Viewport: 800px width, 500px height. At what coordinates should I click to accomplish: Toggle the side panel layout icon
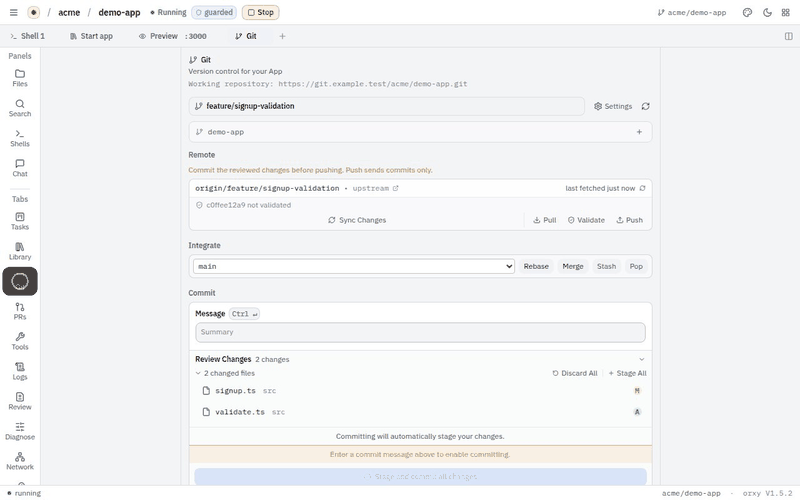788,36
